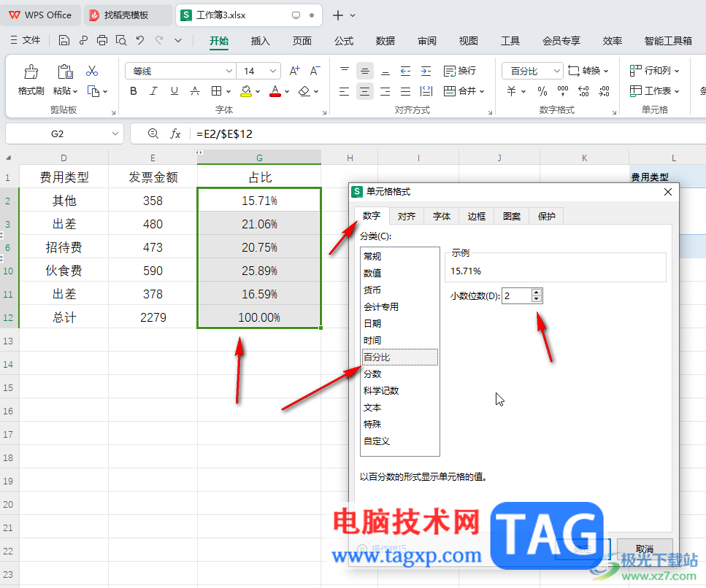
Task: Switch to the 边框 tab in dialog
Action: click(x=476, y=217)
